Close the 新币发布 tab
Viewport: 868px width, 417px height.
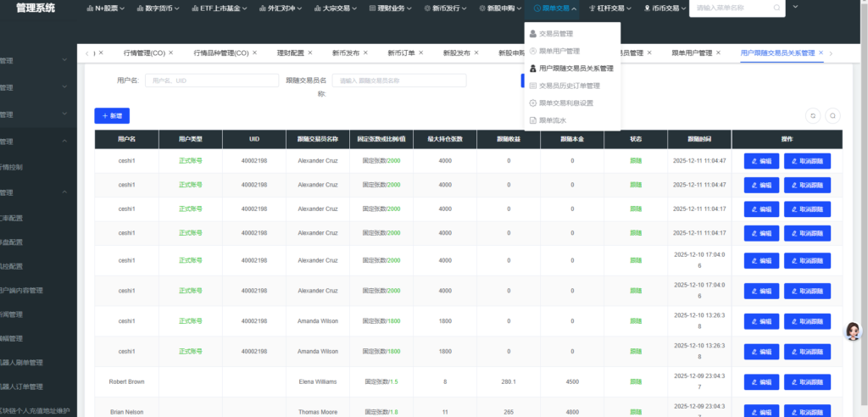coord(365,53)
